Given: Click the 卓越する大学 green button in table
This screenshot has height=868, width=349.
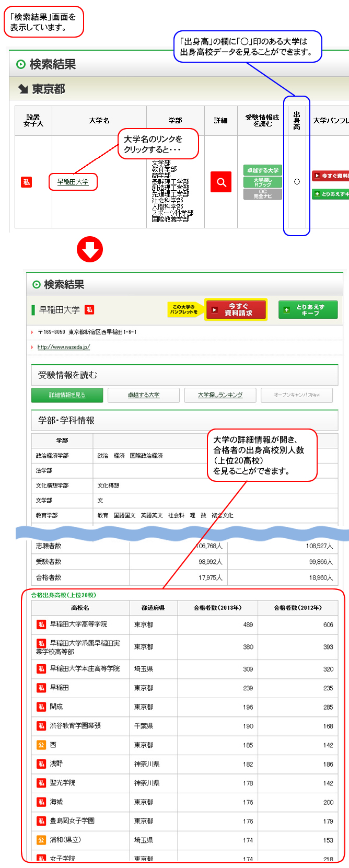Looking at the screenshot, I should tap(263, 170).
